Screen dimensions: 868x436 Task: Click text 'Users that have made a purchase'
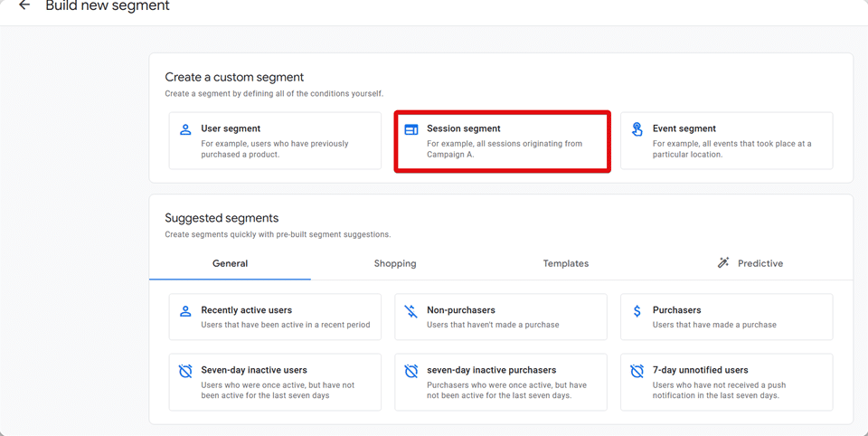[714, 325]
